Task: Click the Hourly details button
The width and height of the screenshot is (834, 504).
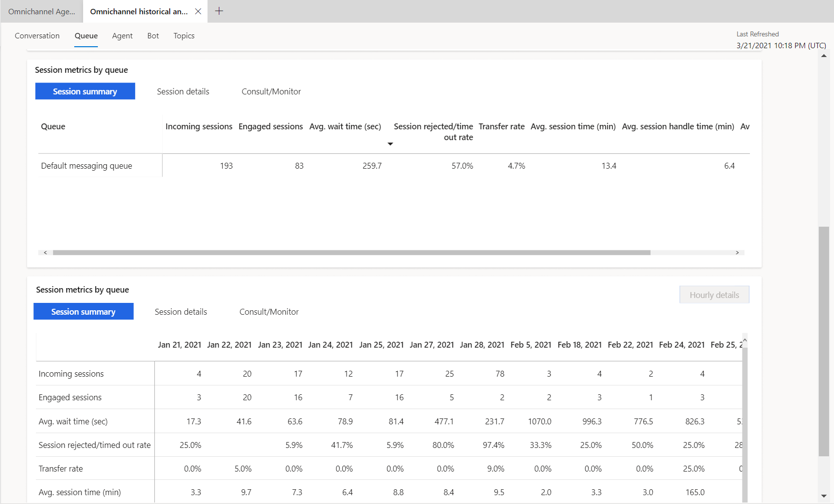Action: tap(715, 295)
